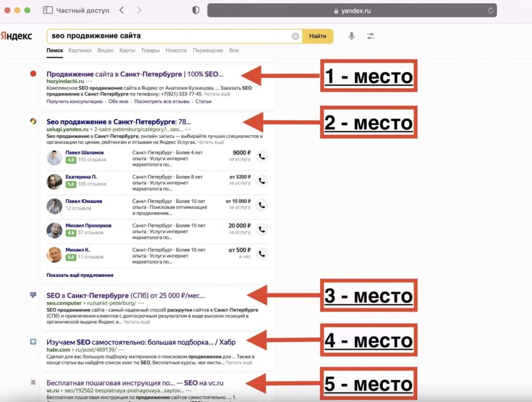Call Павел Юмашев with phone icon
The height and width of the screenshot is (402, 532).
point(262,205)
